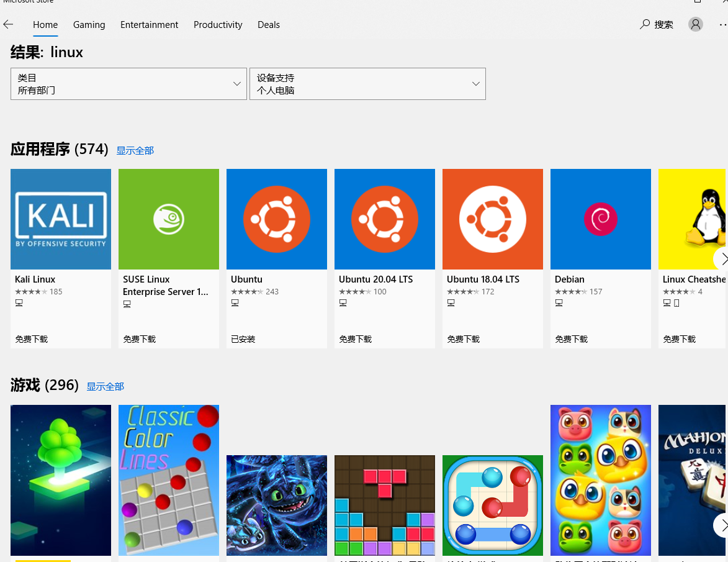Open the user account avatar
The height and width of the screenshot is (562, 728).
point(696,24)
